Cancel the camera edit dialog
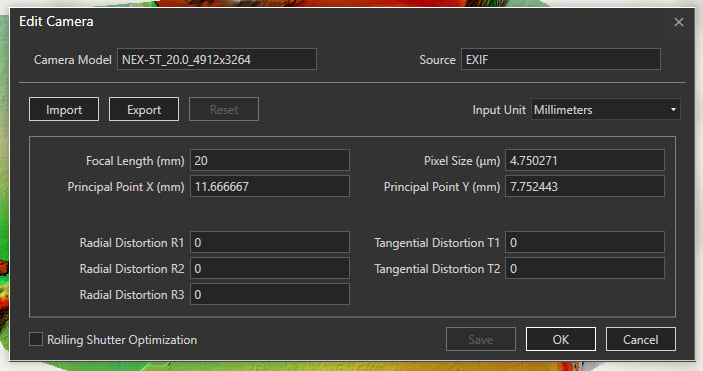 point(640,339)
